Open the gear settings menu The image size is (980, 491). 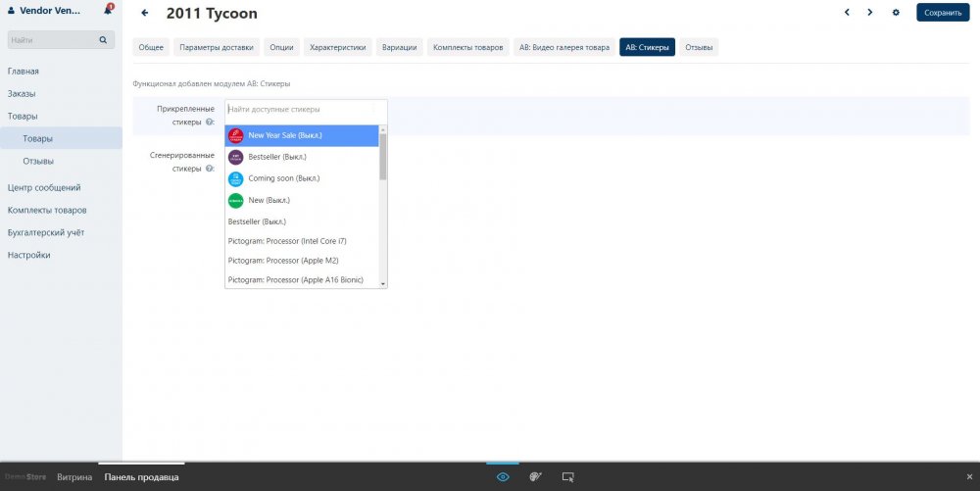pos(896,13)
